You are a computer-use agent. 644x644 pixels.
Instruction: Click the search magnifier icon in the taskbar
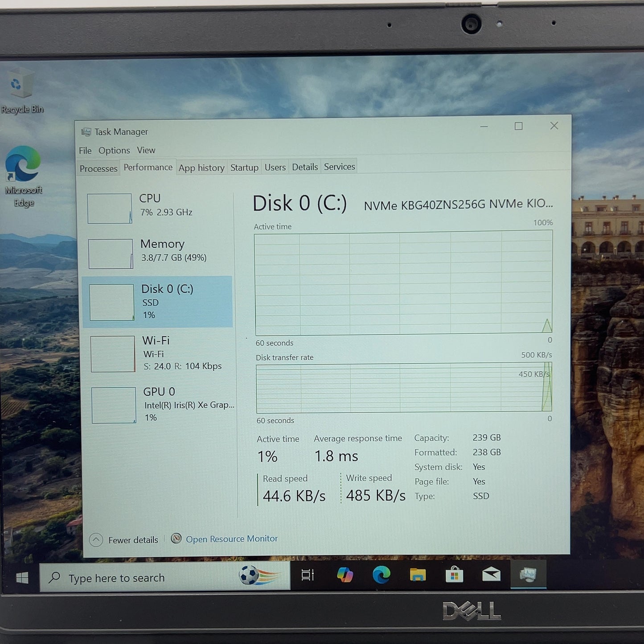[54, 578]
